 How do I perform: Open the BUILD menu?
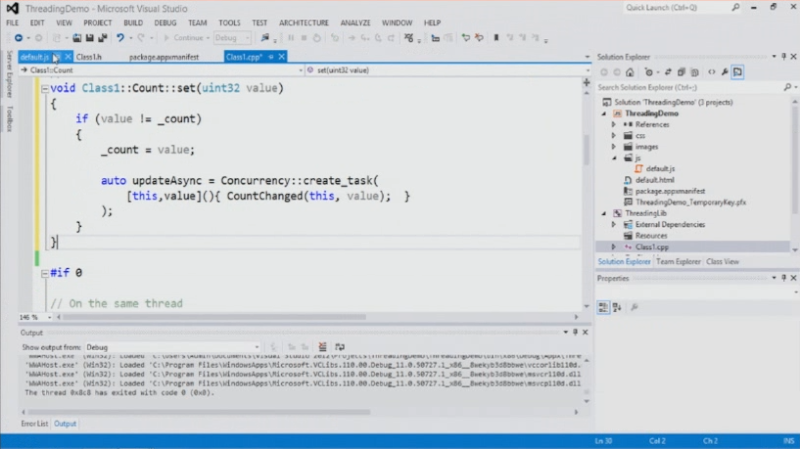point(133,23)
